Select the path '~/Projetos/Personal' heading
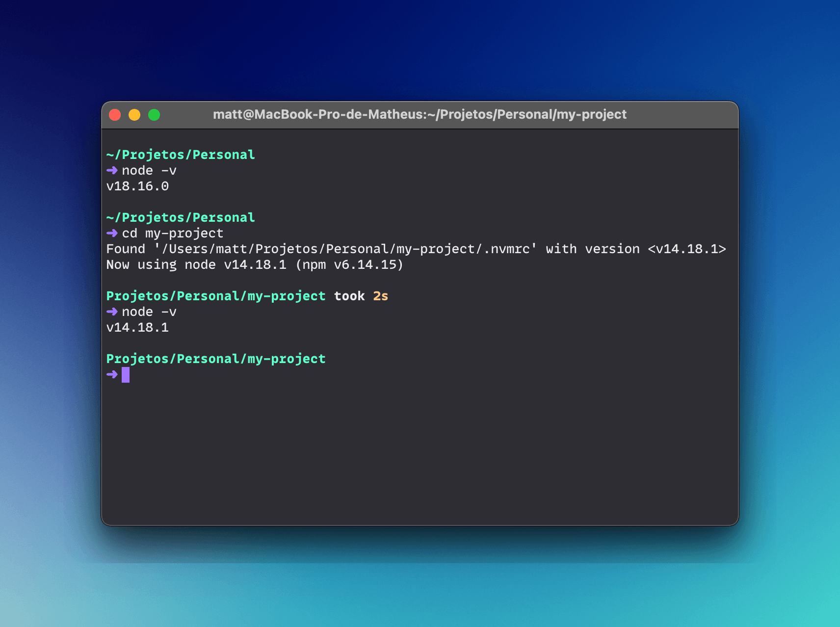The height and width of the screenshot is (627, 840). click(x=181, y=154)
